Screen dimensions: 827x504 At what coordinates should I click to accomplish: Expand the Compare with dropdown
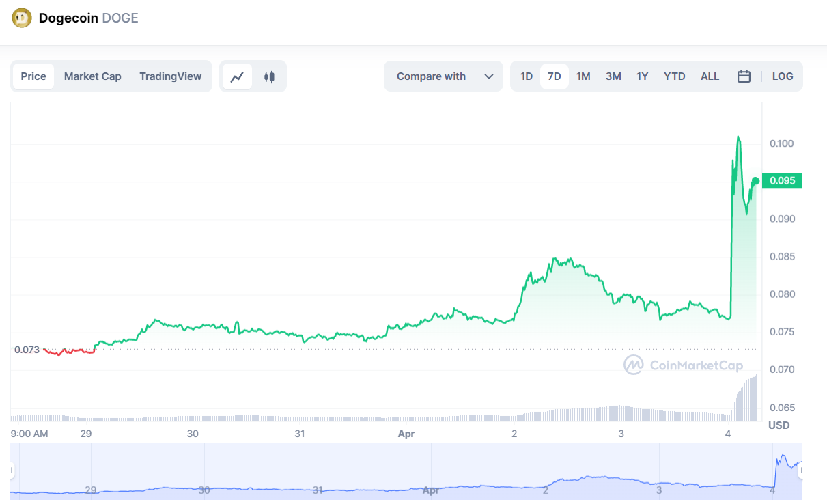[x=444, y=76]
